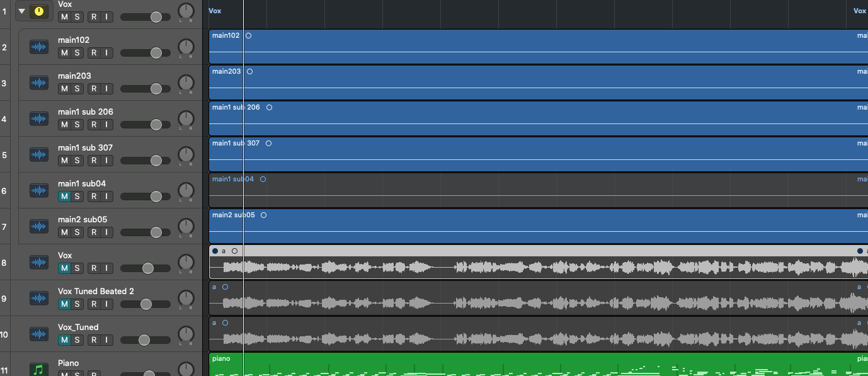Click the green Piano instrument icon
868x376 pixels.
click(x=39, y=369)
